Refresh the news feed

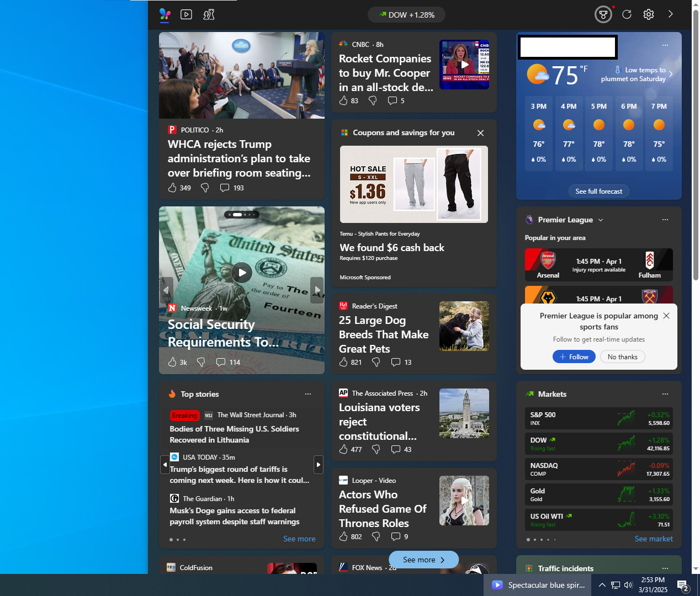click(627, 14)
